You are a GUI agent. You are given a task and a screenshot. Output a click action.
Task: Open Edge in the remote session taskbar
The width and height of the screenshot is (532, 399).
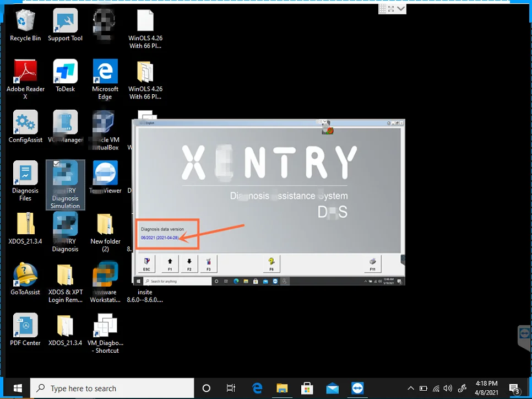tap(236, 281)
